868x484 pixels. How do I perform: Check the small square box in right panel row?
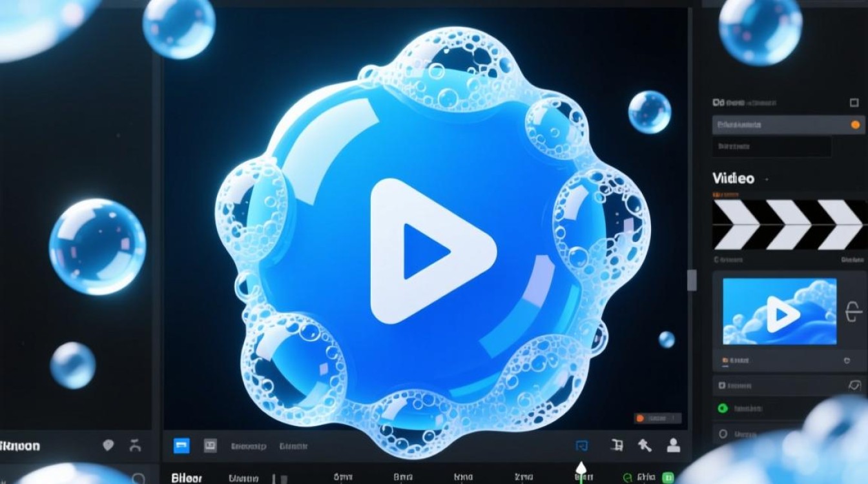point(723,386)
